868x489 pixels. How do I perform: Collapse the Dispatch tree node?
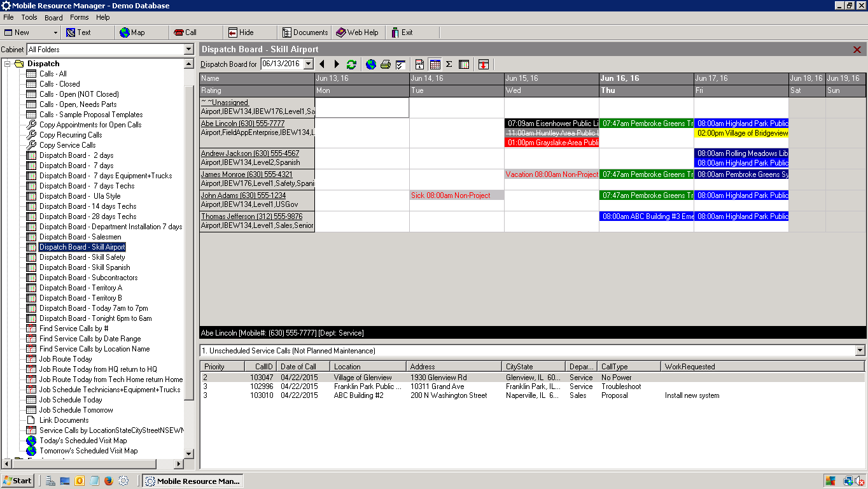[8, 64]
